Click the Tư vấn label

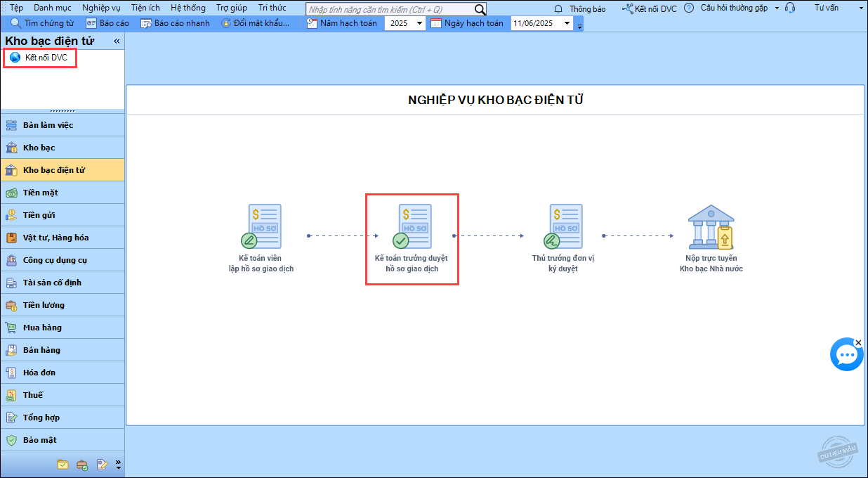[x=827, y=8]
